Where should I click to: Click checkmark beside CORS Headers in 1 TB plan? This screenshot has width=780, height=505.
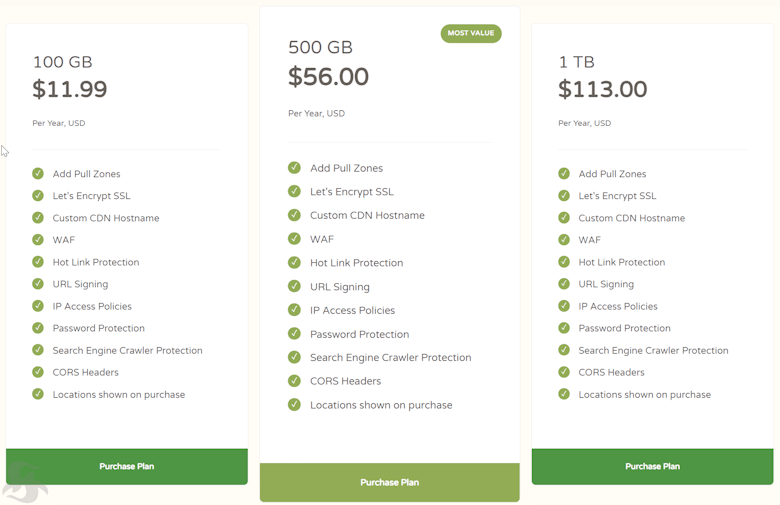(x=564, y=372)
